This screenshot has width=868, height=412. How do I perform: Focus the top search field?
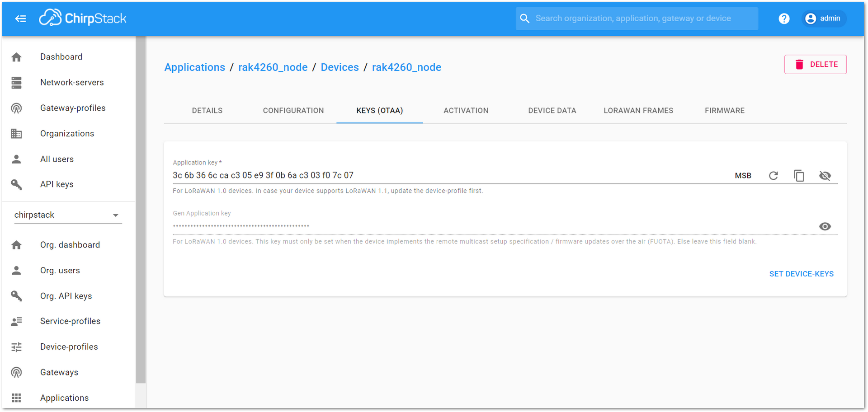point(637,19)
